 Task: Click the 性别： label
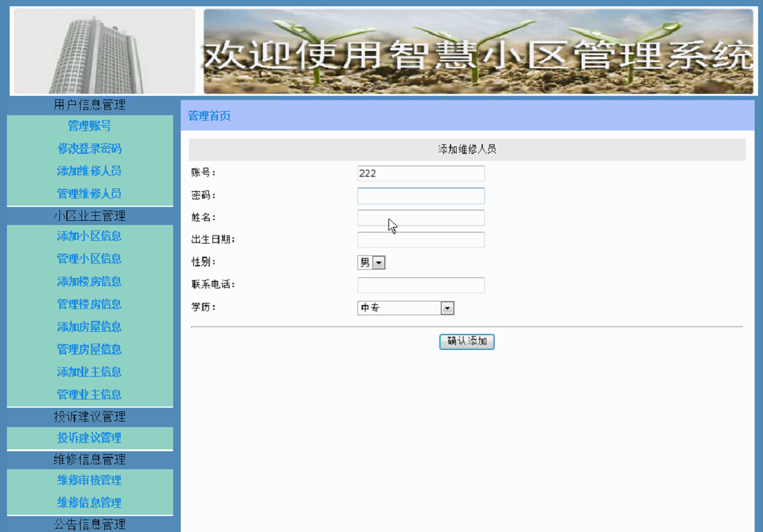point(204,262)
